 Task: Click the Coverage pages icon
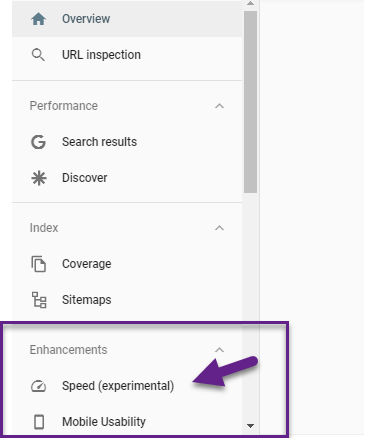tap(39, 264)
